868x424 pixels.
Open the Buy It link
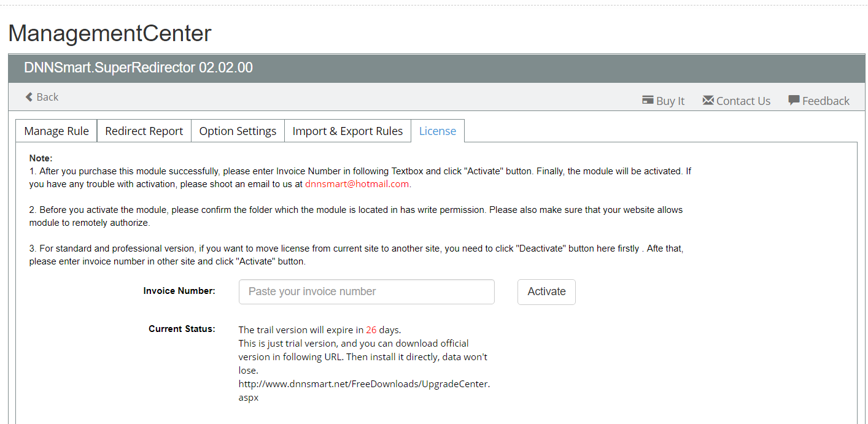pos(663,101)
